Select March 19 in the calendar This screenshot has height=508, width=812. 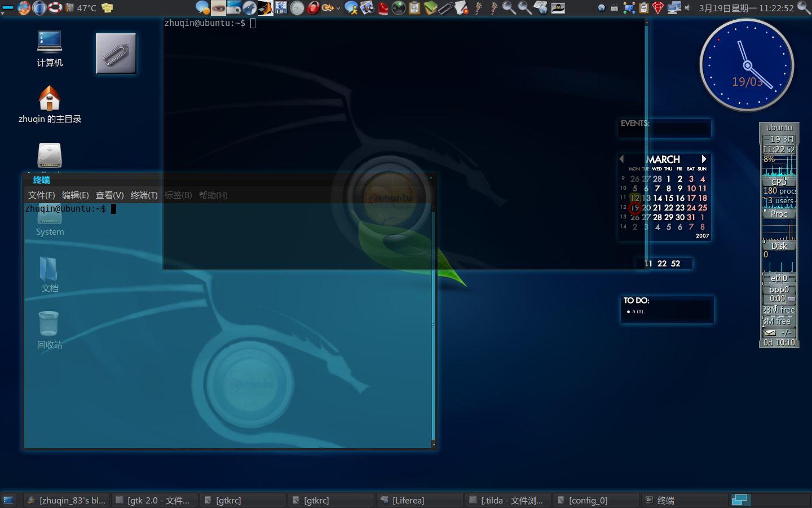pyautogui.click(x=635, y=208)
